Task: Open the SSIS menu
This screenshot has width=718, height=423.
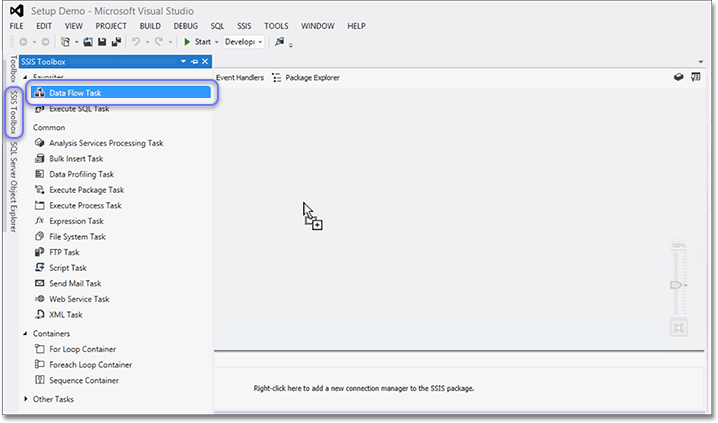Action: (244, 26)
